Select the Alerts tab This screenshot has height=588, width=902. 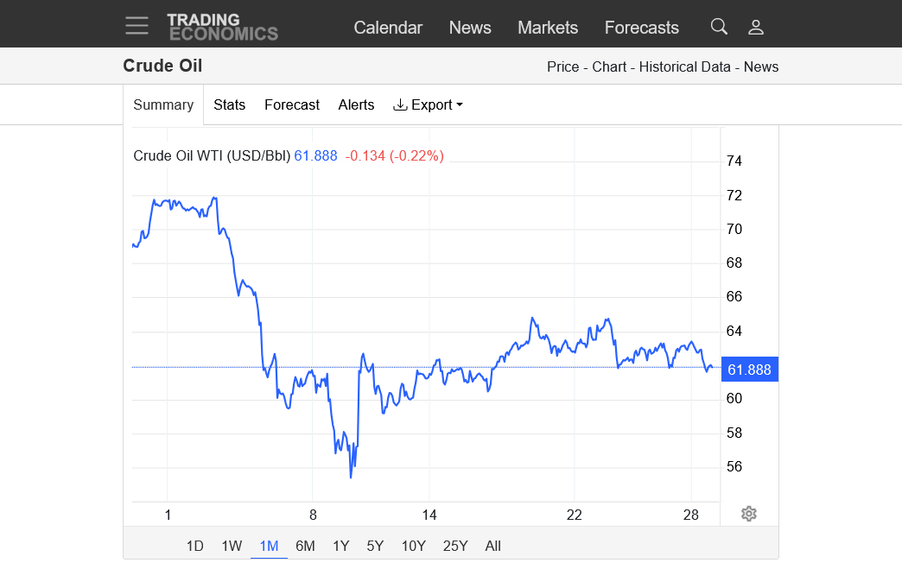(356, 104)
